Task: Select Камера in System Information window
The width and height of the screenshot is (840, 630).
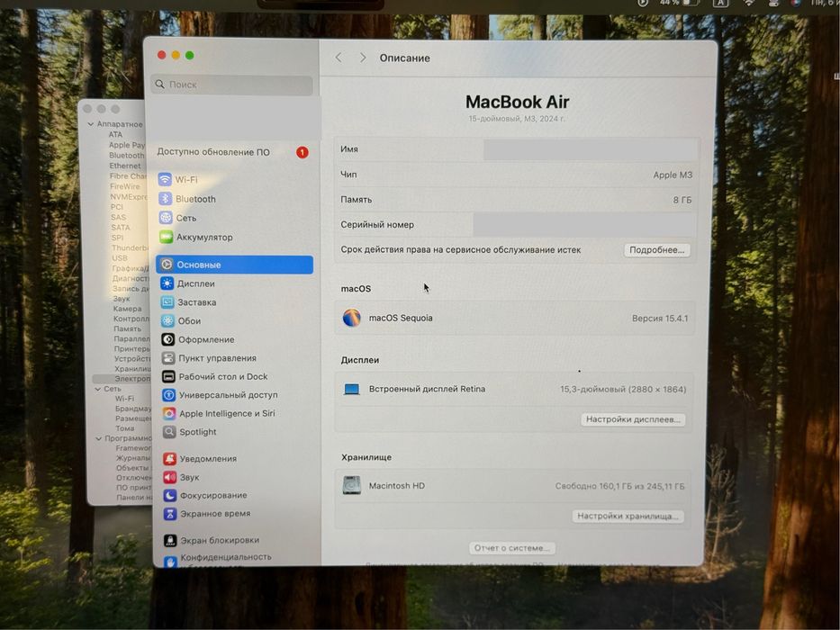Action: pos(128,309)
